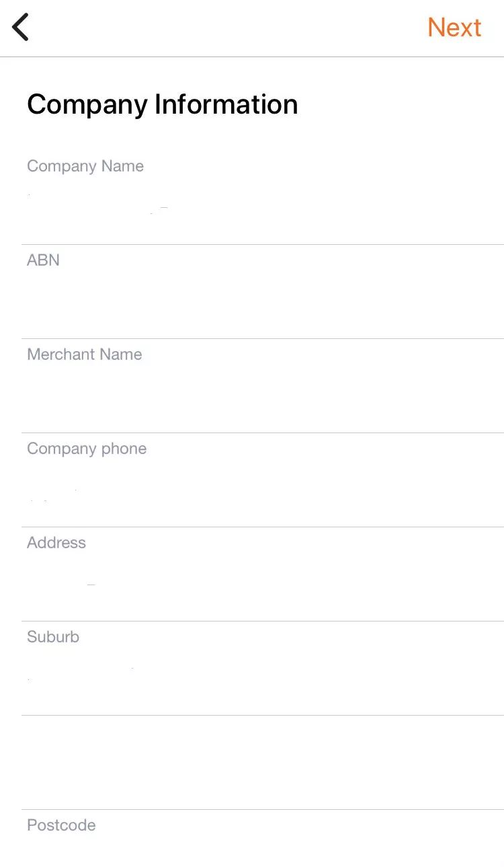The image size is (504, 867).
Task: Tap the Address label text
Action: click(56, 543)
